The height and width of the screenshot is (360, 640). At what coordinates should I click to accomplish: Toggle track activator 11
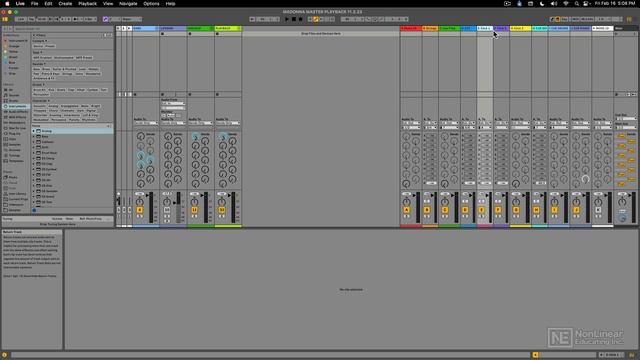194,210
